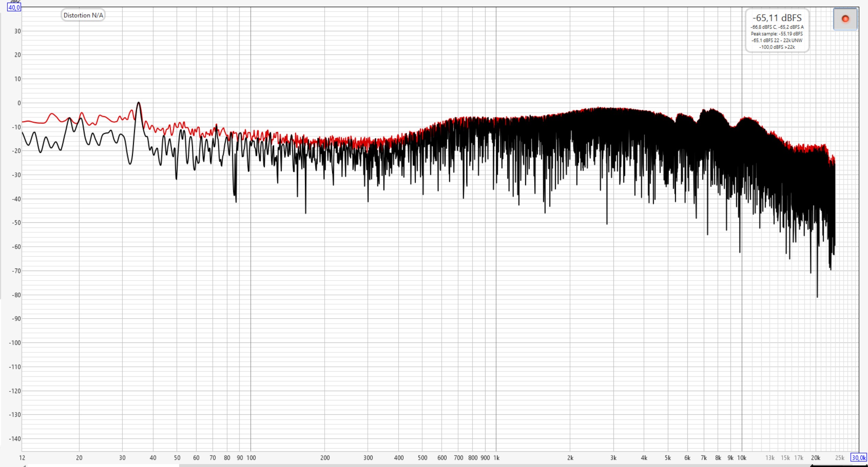
Task: Click the red record button
Action: coord(845,19)
